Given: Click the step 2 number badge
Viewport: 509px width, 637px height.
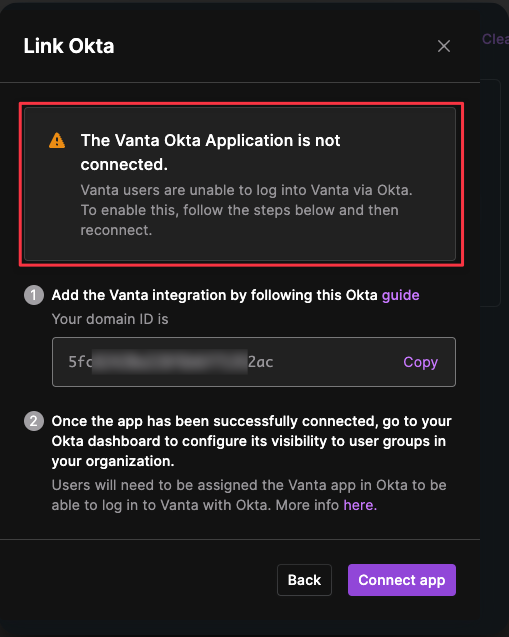Looking at the screenshot, I should tap(34, 421).
